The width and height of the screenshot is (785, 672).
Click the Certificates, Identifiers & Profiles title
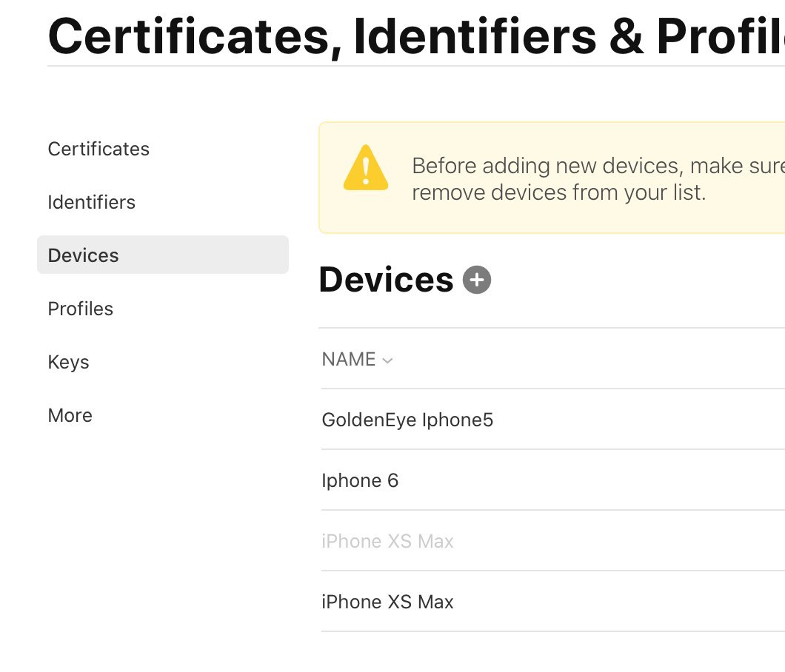[416, 36]
